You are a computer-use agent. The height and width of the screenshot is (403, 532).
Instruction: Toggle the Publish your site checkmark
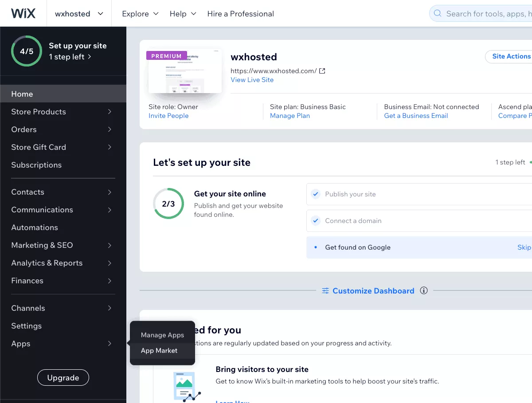coord(316,194)
